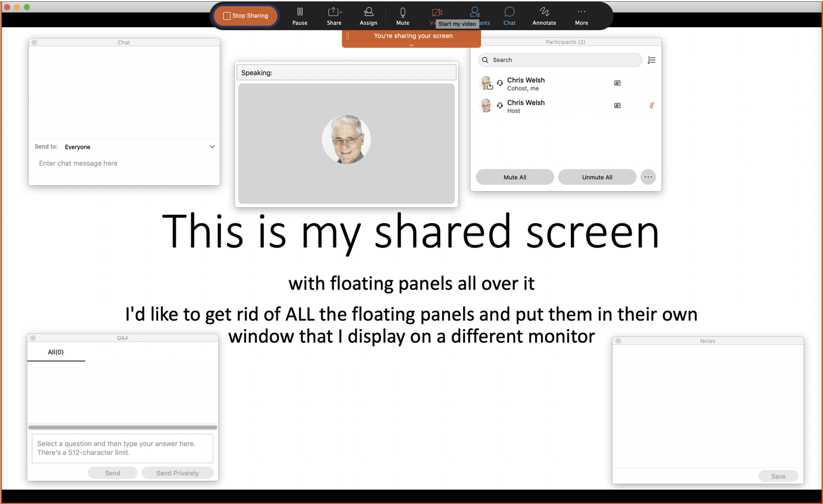Click the Q&A horizontal scrollbar
Image resolution: width=823 pixels, height=504 pixels.
point(122,427)
